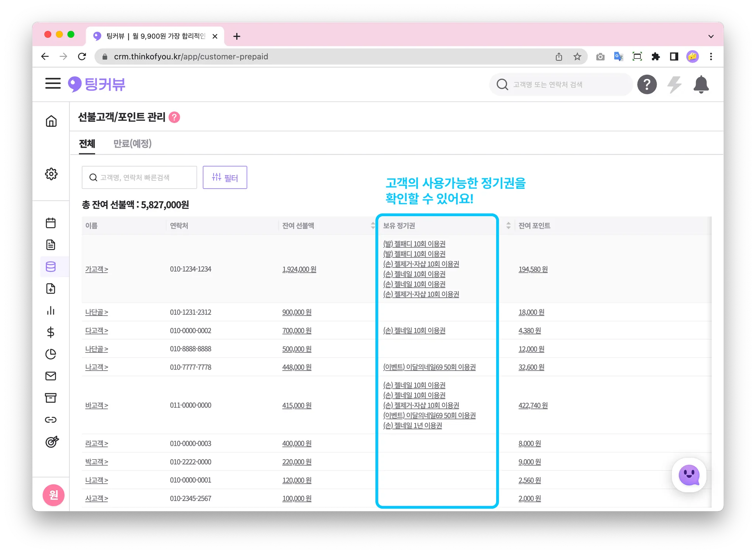
Task: Open customer 가고객 link
Action: (x=96, y=269)
